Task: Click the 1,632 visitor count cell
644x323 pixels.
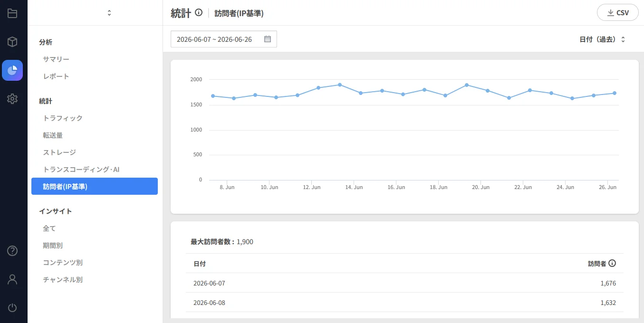Action: tap(608, 303)
